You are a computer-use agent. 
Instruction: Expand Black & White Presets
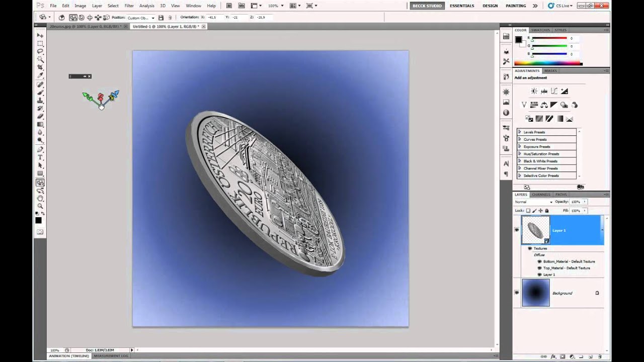click(520, 161)
